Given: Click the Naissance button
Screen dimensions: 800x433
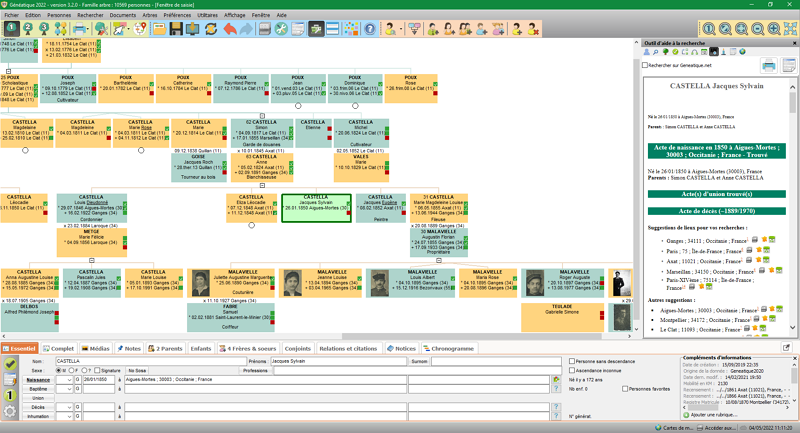Looking at the screenshot, I should pyautogui.click(x=38, y=380).
